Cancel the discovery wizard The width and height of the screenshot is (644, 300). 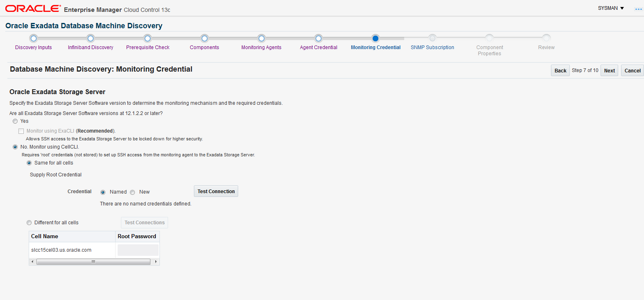coord(633,70)
